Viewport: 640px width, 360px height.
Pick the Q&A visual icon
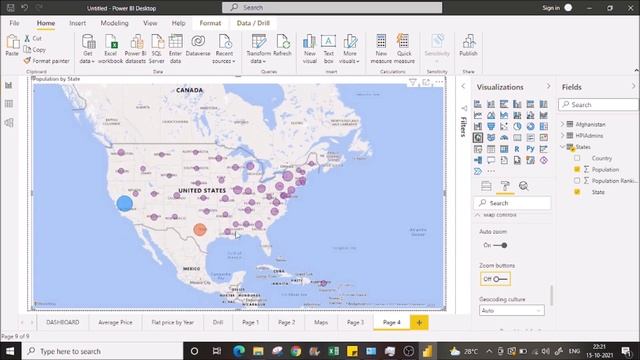pyautogui.click(x=491, y=160)
